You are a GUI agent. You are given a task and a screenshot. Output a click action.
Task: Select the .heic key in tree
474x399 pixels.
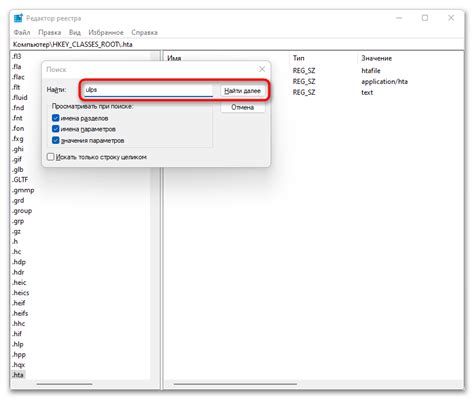pyautogui.click(x=19, y=282)
